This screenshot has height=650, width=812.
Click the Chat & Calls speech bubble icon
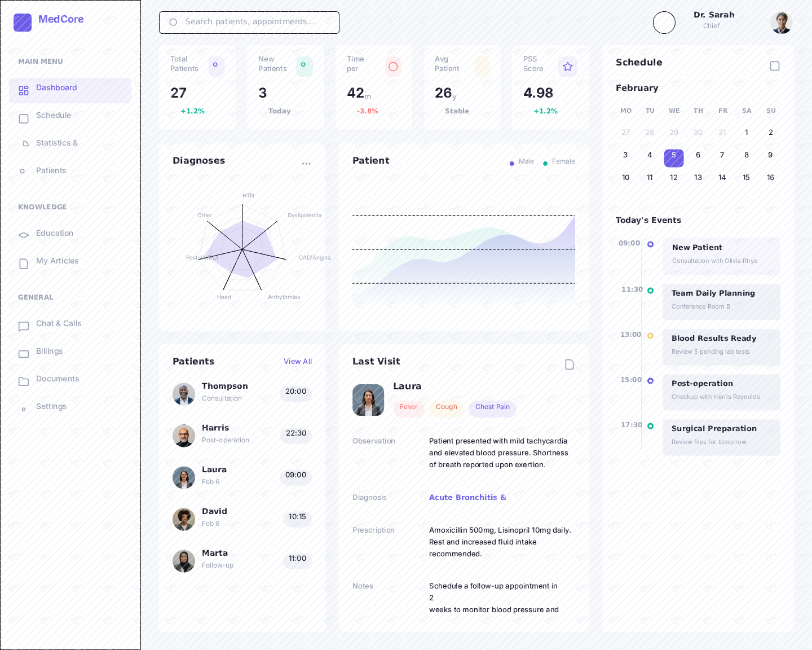pos(24,326)
